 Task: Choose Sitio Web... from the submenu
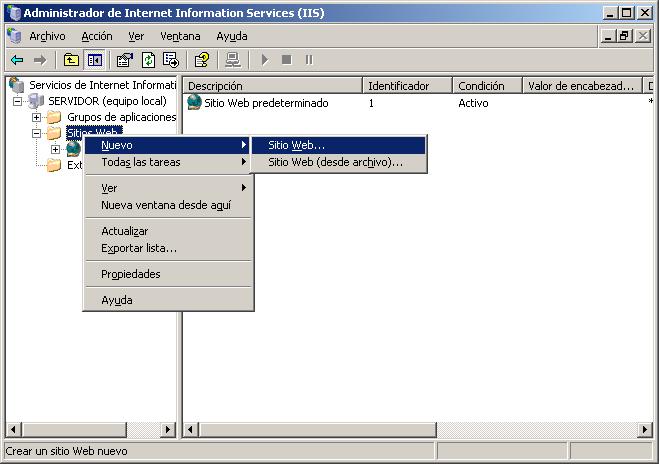[x=339, y=145]
